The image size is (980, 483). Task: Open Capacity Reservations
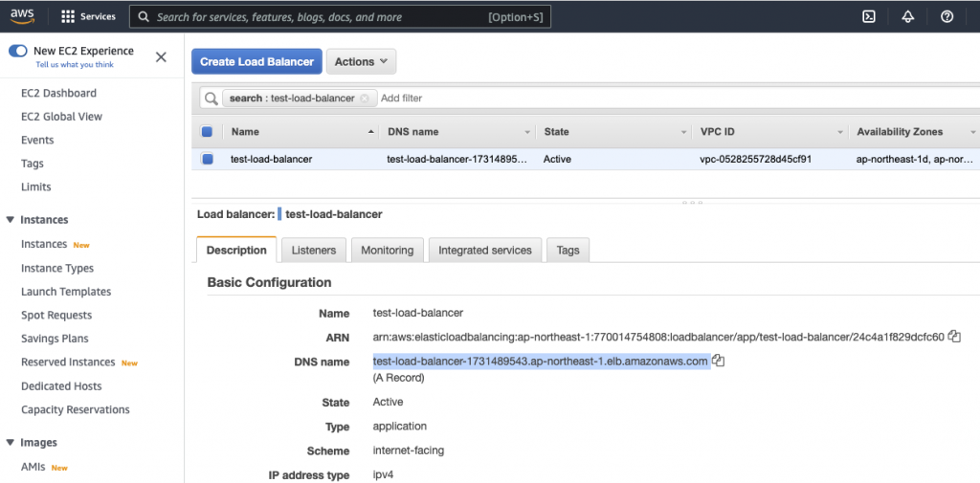pos(76,410)
